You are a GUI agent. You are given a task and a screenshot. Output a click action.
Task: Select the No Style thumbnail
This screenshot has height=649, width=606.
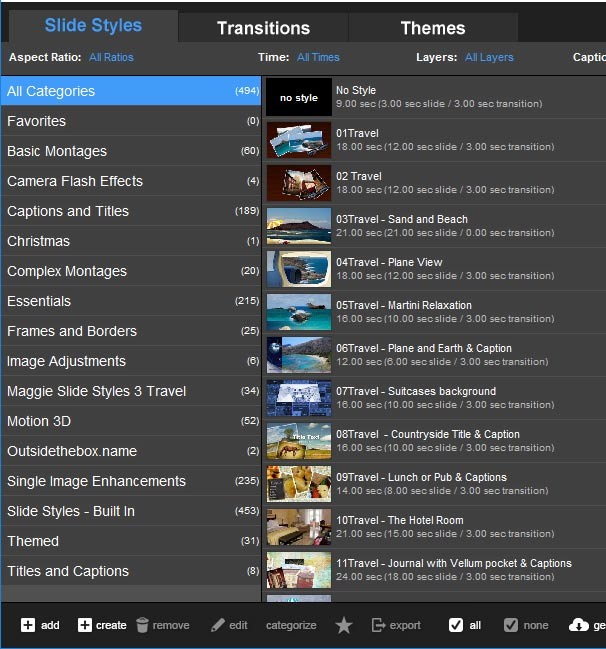coord(298,97)
